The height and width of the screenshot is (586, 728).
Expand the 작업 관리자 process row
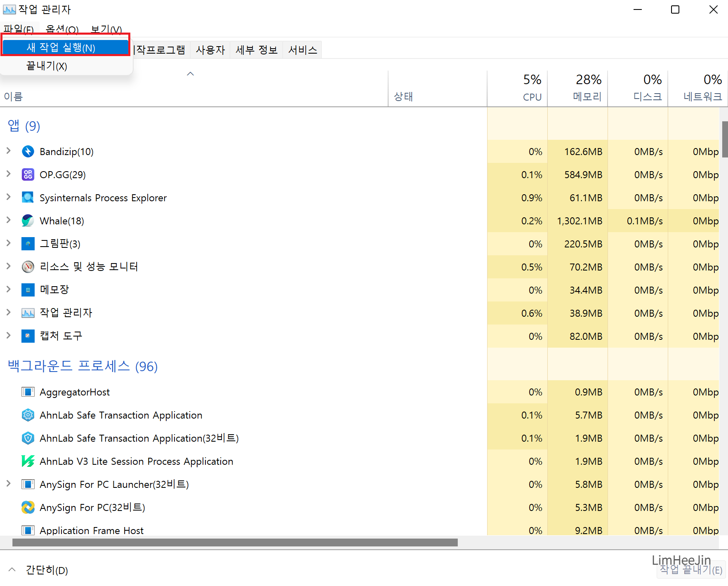click(9, 313)
